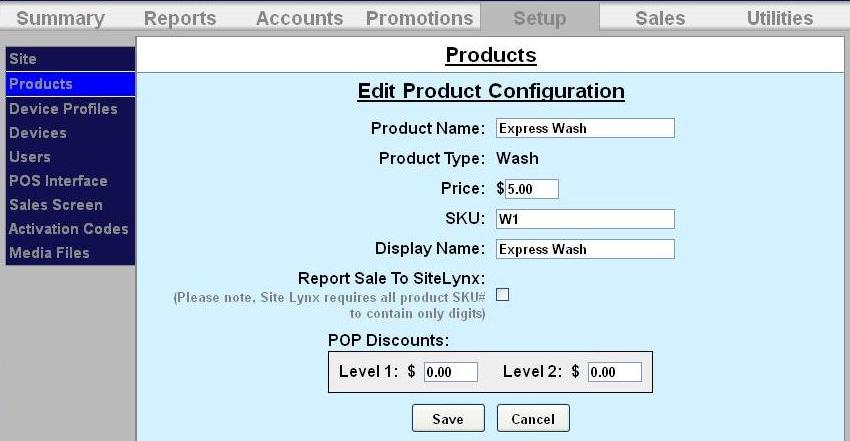The width and height of the screenshot is (850, 441).
Task: Open Activation Codes in sidebar
Action: tap(70, 229)
